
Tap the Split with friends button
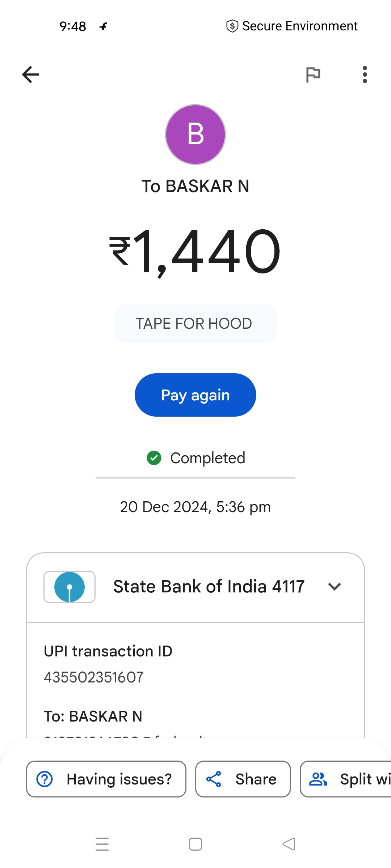tap(345, 779)
